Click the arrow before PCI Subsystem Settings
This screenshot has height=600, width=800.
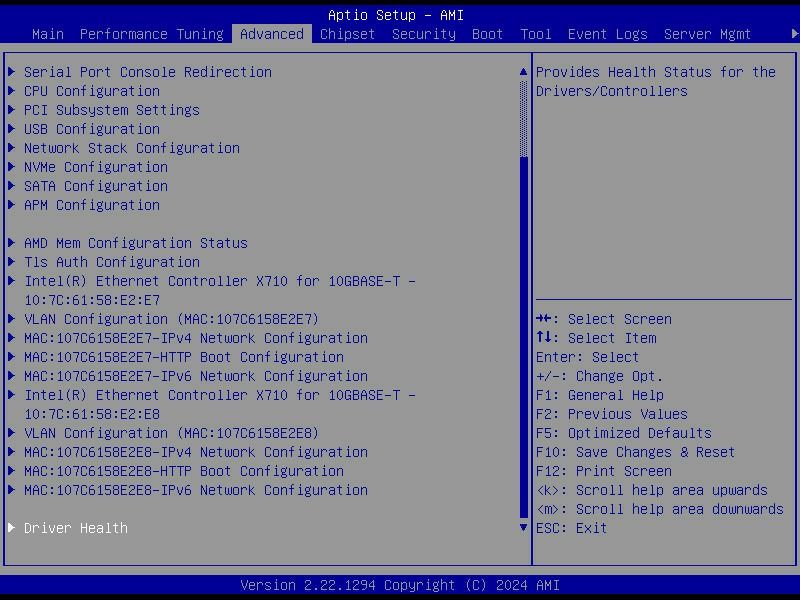pos(12,110)
